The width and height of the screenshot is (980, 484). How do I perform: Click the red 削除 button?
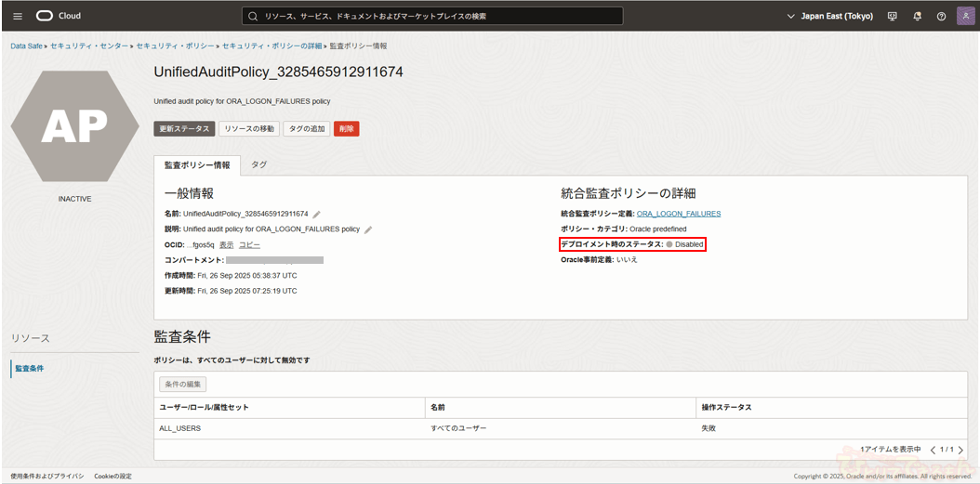346,128
